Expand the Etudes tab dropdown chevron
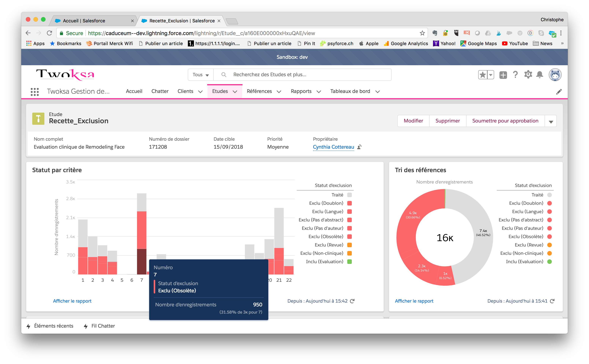Image resolution: width=589 pixels, height=364 pixels. [235, 92]
